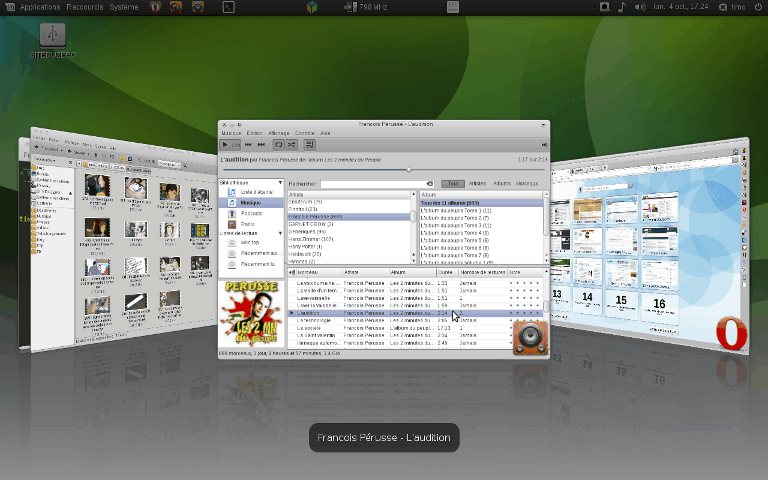Open the Aide menu

tap(325, 133)
